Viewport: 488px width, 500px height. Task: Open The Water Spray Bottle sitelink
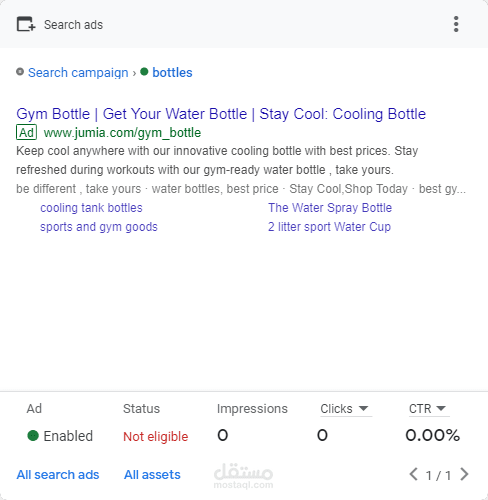(330, 208)
